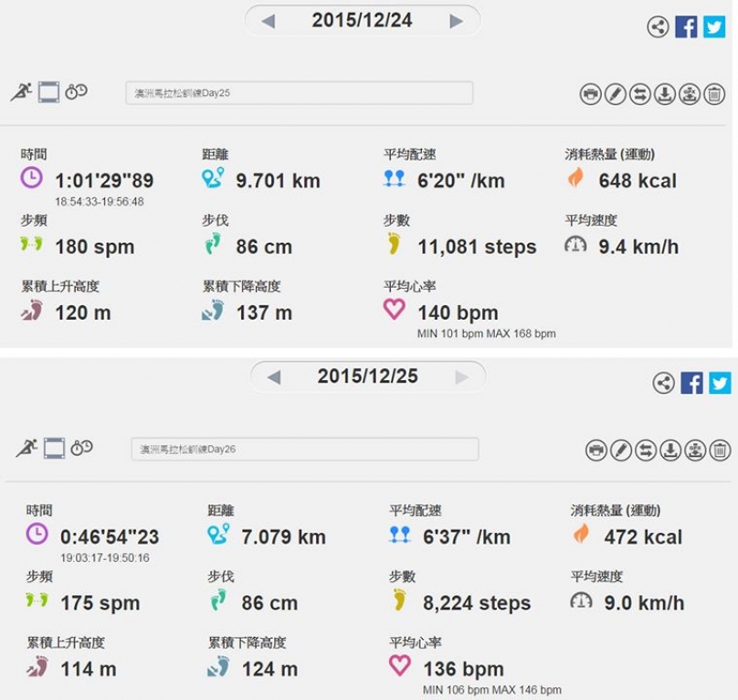Image resolution: width=738 pixels, height=700 pixels.
Task: Open the film frame view for Day25
Action: 48,92
